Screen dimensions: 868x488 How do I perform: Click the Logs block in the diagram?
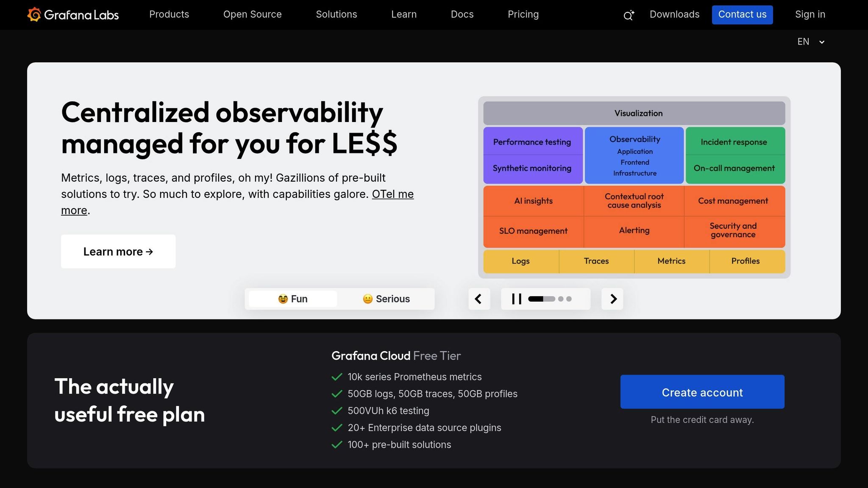[x=520, y=261]
